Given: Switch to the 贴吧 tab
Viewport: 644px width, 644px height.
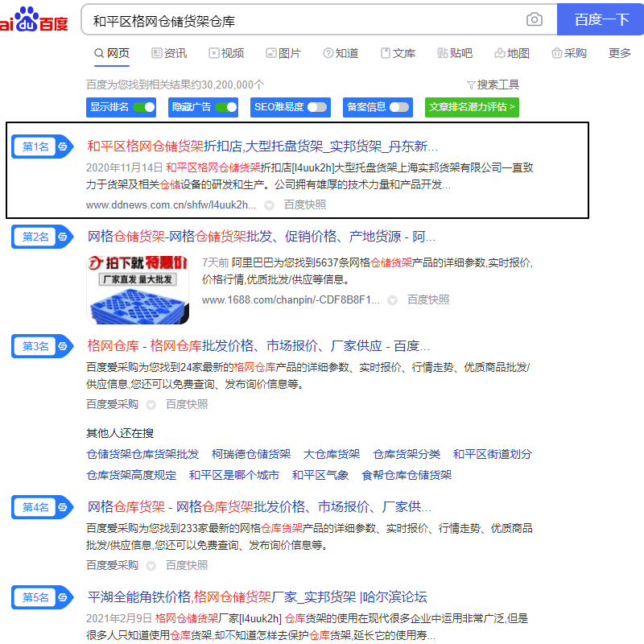Looking at the screenshot, I should (x=455, y=53).
